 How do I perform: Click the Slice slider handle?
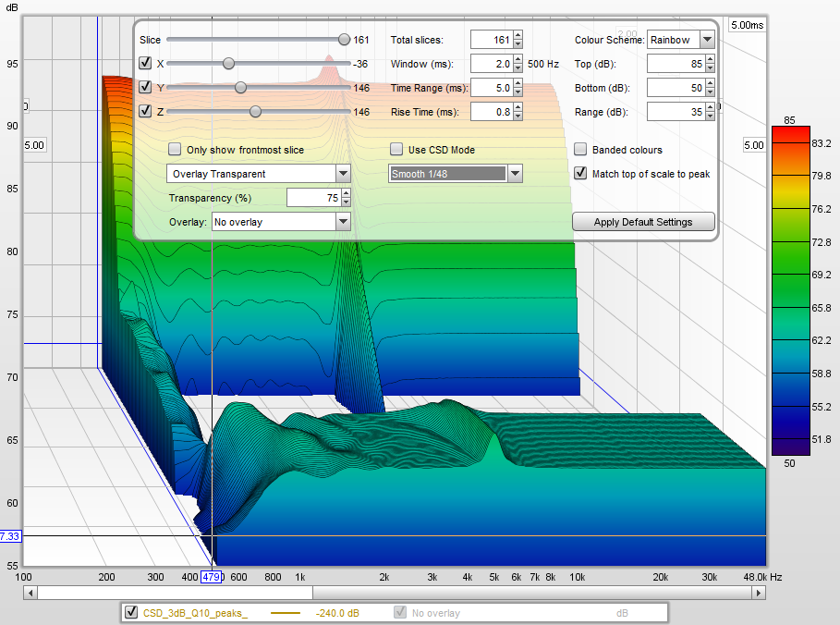tap(344, 40)
